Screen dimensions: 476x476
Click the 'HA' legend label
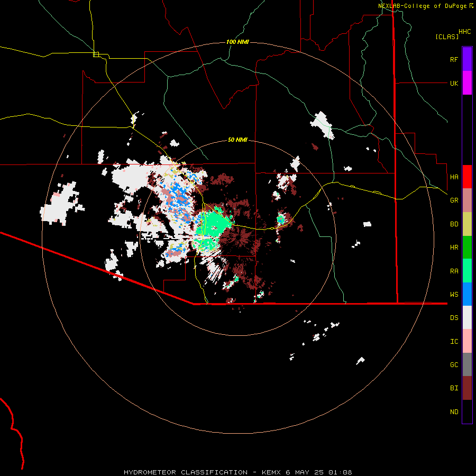point(454,177)
